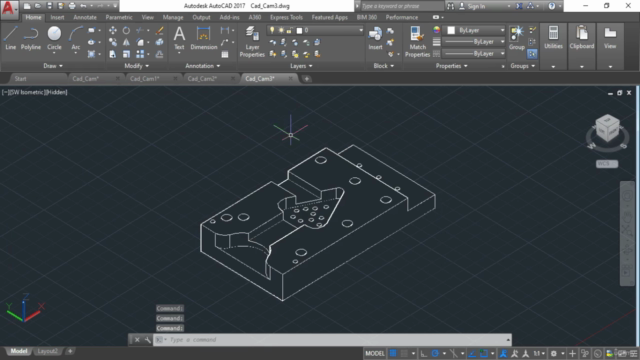Click the search keyword field

(402, 6)
